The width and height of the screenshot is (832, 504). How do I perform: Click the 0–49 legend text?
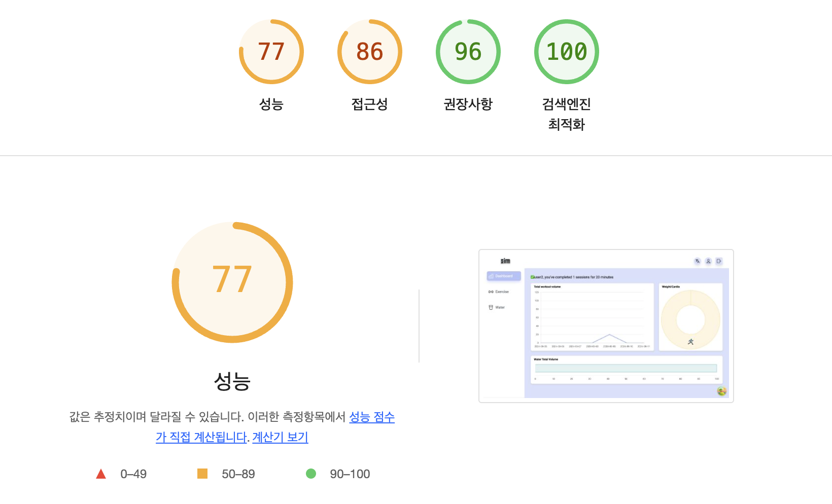click(x=133, y=474)
